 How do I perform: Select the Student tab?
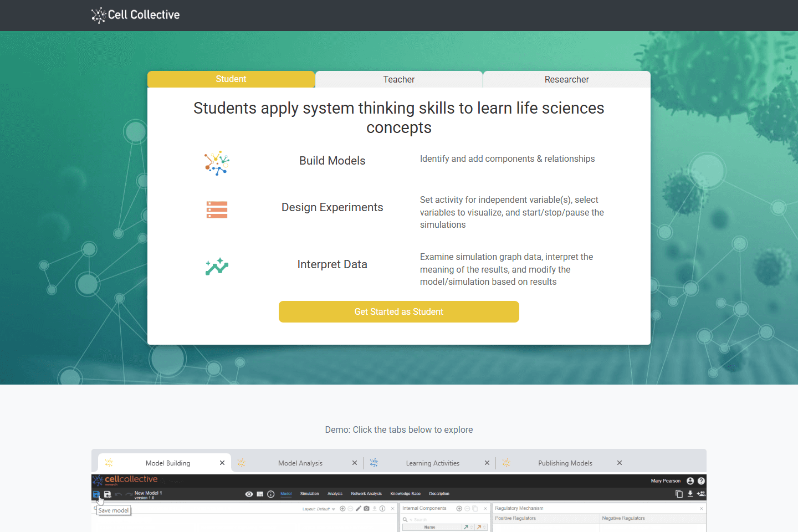(231, 79)
